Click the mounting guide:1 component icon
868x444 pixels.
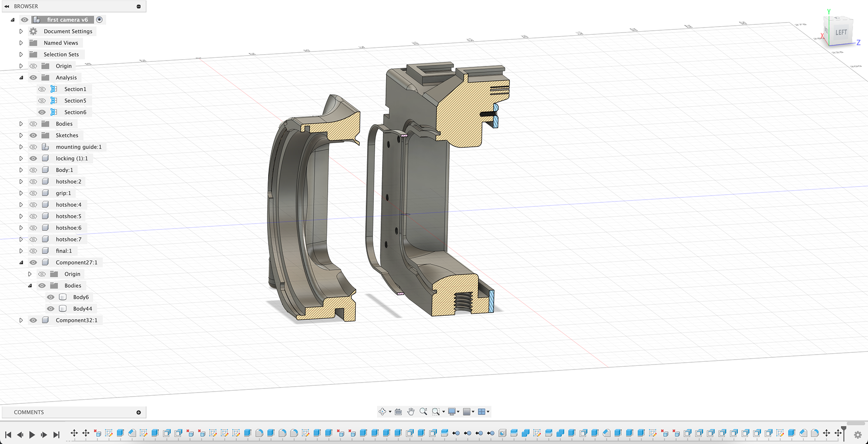click(45, 147)
